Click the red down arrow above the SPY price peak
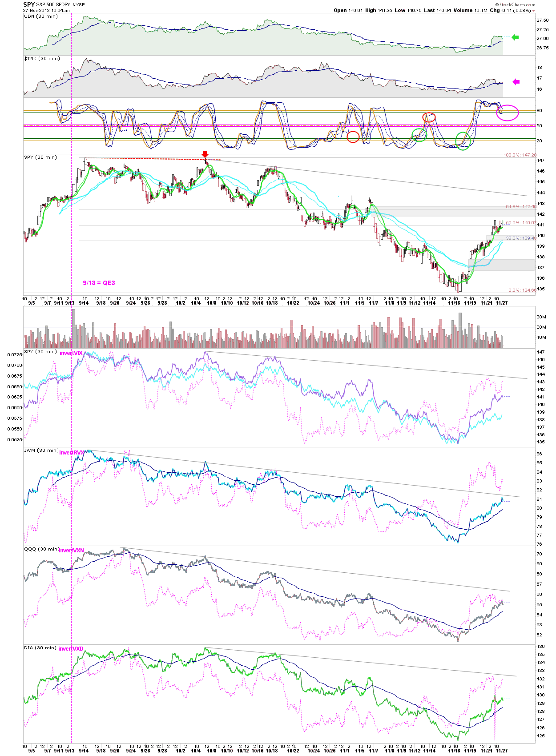Image resolution: width=556 pixels, height=756 pixels. pos(205,154)
